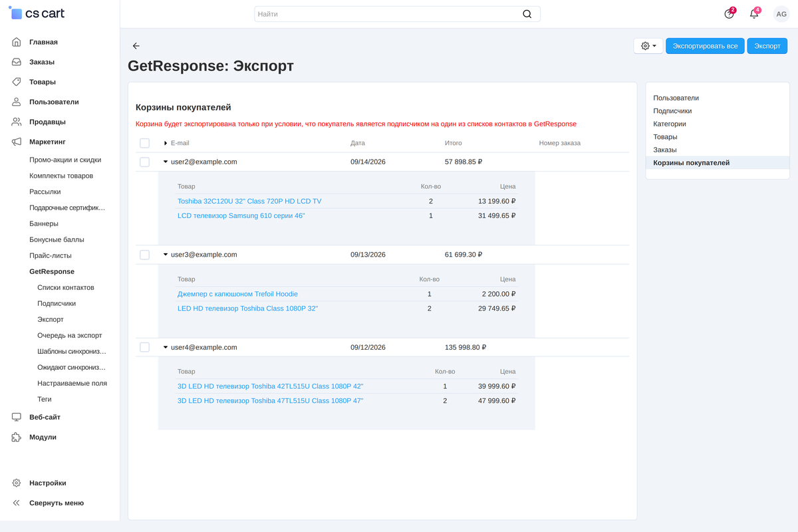798x532 pixels.
Task: Open the notifications bell icon
Action: coord(754,14)
